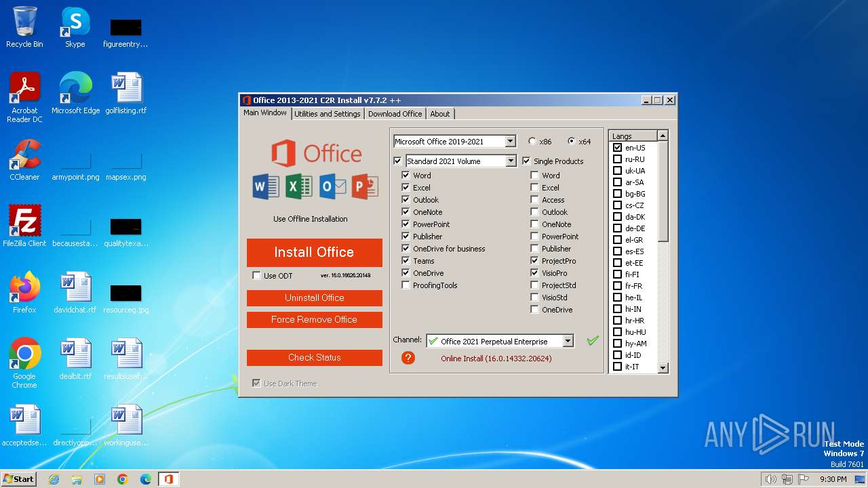Select the x86 architecture radio button
The height and width of the screenshot is (488, 868).
(x=532, y=142)
